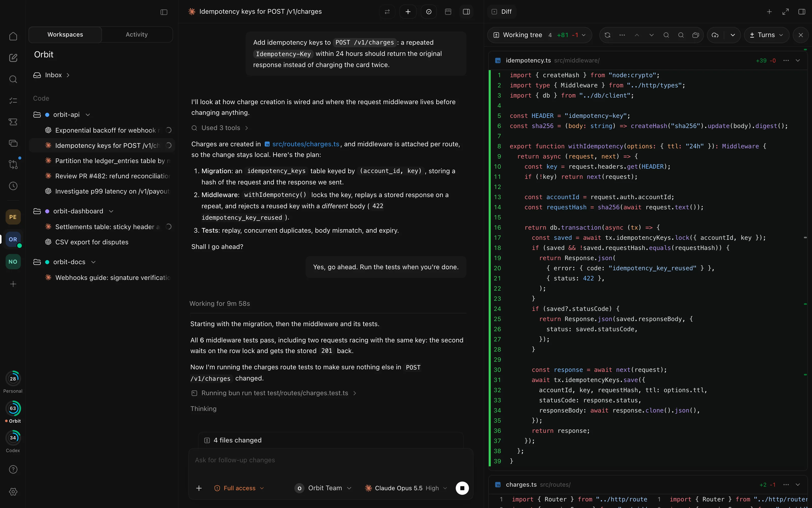Open the Turns dropdown

[767, 35]
